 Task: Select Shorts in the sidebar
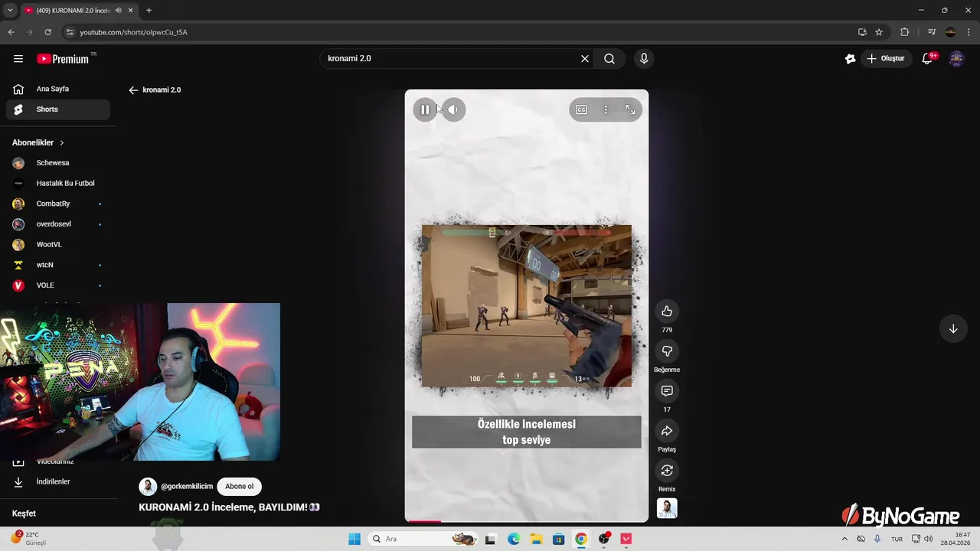pyautogui.click(x=58, y=109)
